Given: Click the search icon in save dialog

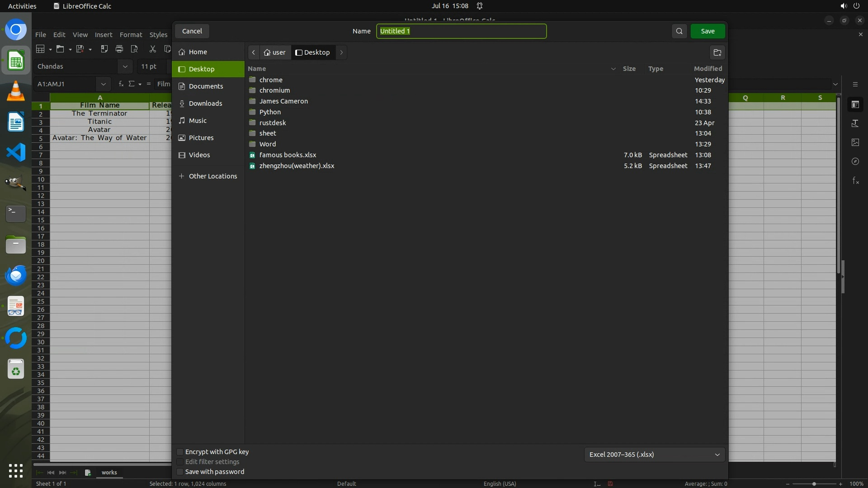Looking at the screenshot, I should click(679, 31).
